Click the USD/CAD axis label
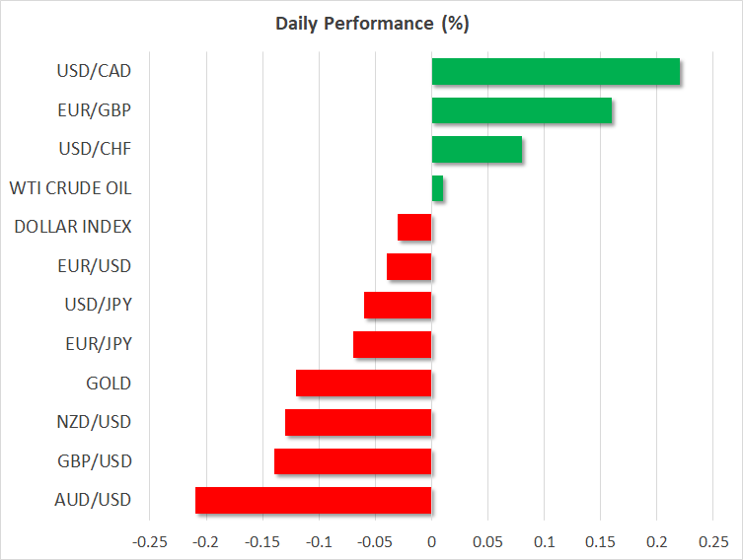The height and width of the screenshot is (560, 743). [x=95, y=71]
